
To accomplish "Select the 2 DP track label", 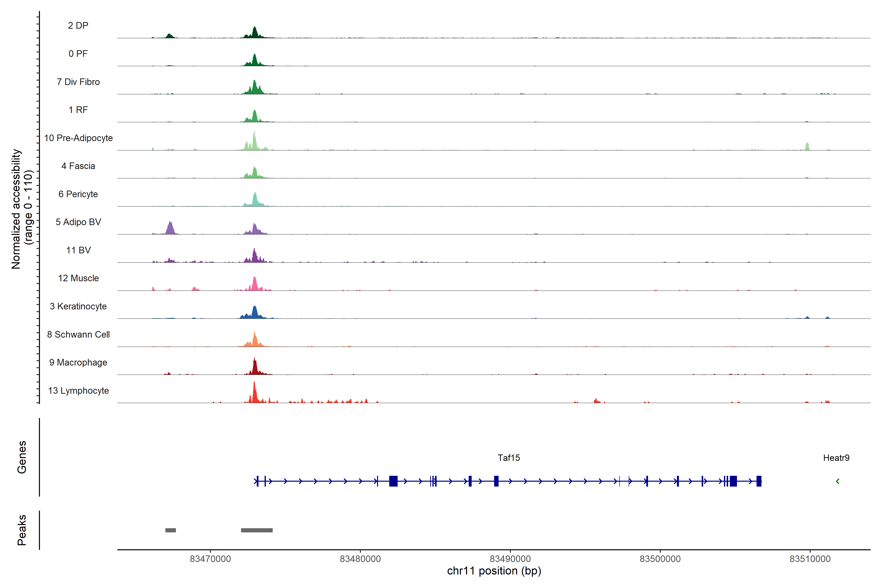I will point(78,25).
